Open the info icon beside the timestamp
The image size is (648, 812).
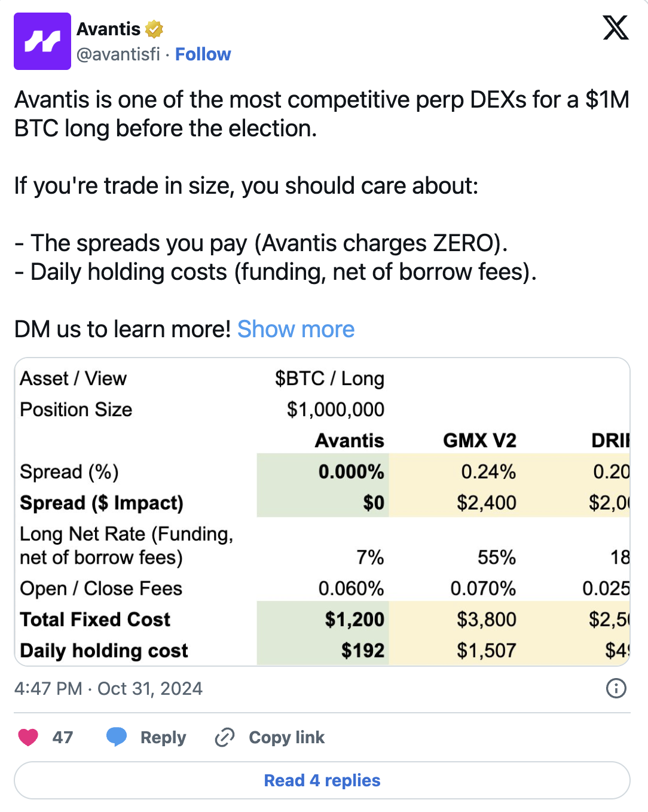click(616, 688)
